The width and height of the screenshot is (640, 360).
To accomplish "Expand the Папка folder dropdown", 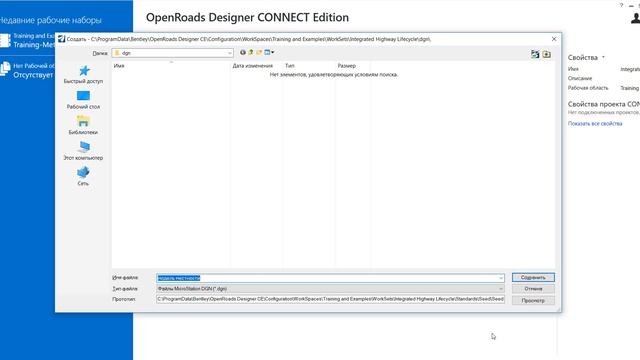I will point(230,53).
